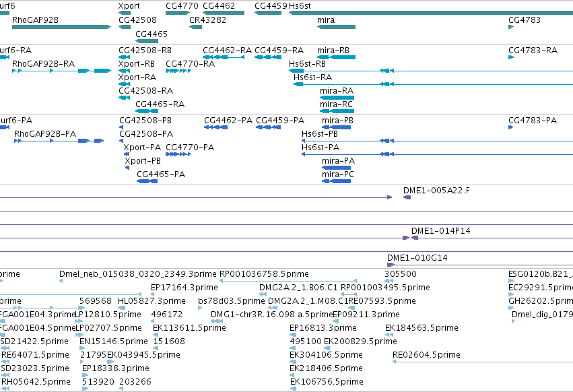
Task: Click transcript mira-RA
Action: coord(337,98)
